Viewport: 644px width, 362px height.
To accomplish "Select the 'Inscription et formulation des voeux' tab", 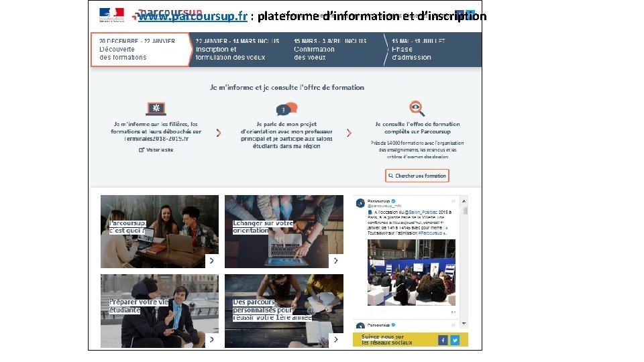I will point(237,49).
